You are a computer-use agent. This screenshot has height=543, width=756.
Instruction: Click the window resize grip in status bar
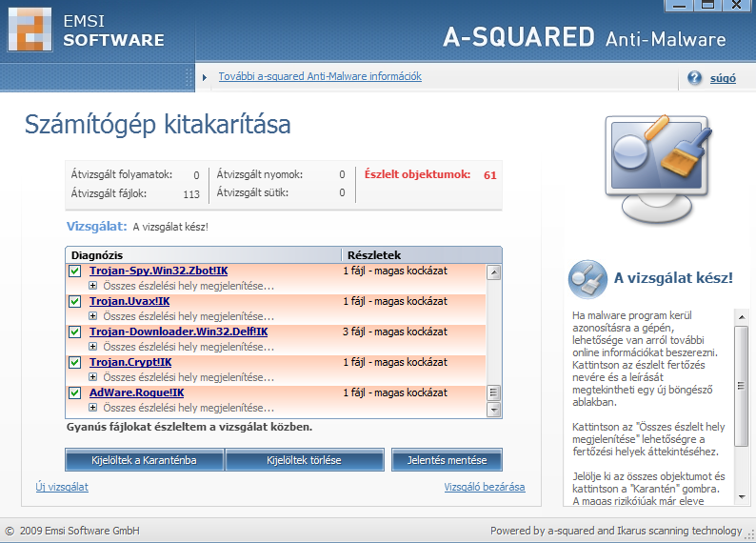pyautogui.click(x=749, y=533)
